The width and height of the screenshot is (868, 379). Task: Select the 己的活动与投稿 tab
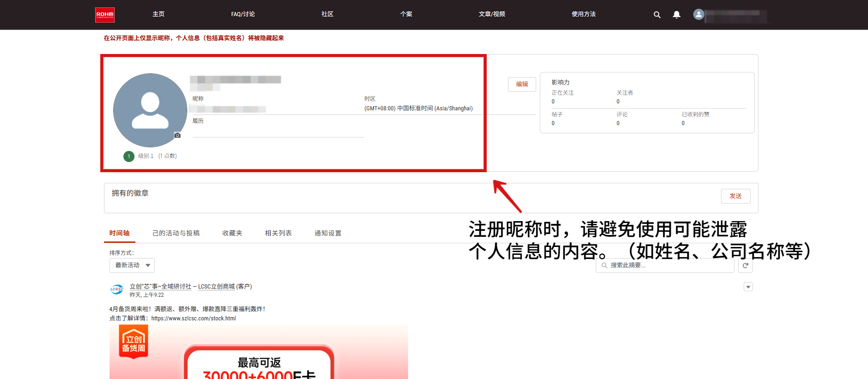(176, 233)
